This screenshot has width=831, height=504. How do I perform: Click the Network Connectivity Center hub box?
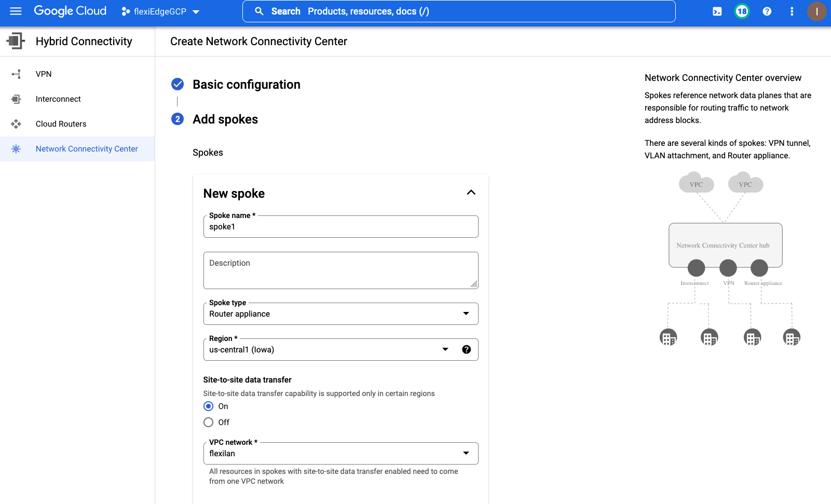click(725, 245)
